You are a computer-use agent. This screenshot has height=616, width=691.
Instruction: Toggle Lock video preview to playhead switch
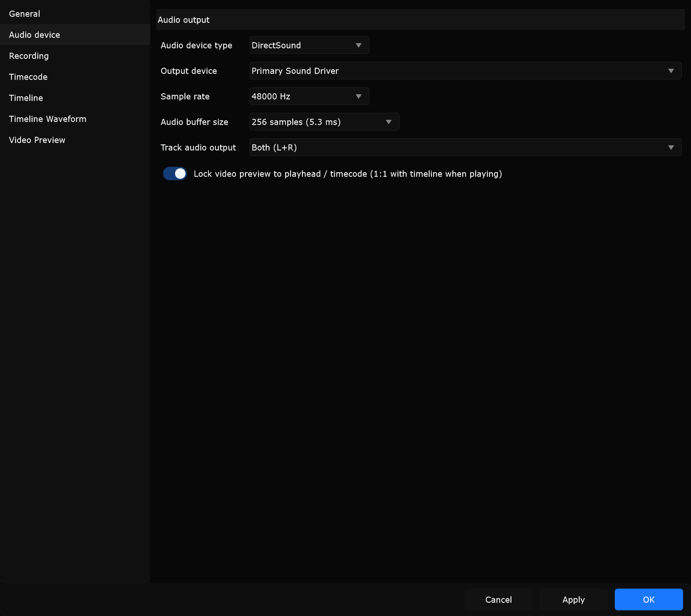tap(175, 174)
